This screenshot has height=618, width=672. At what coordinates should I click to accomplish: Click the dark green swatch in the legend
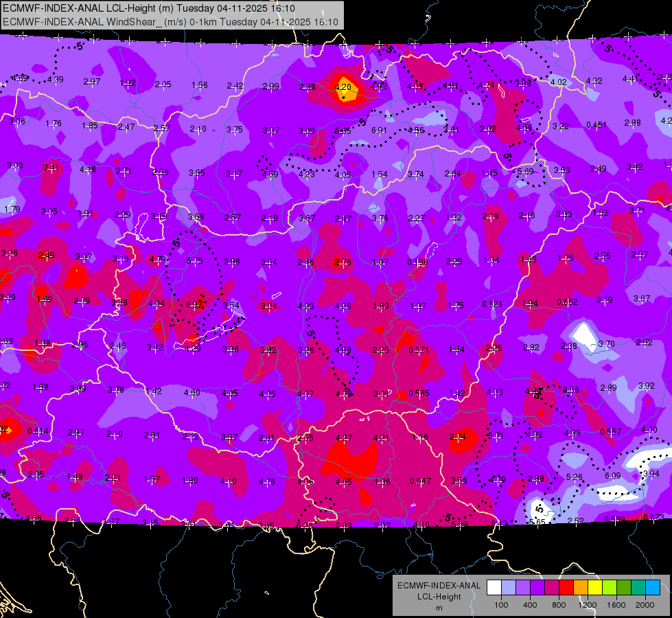623,588
